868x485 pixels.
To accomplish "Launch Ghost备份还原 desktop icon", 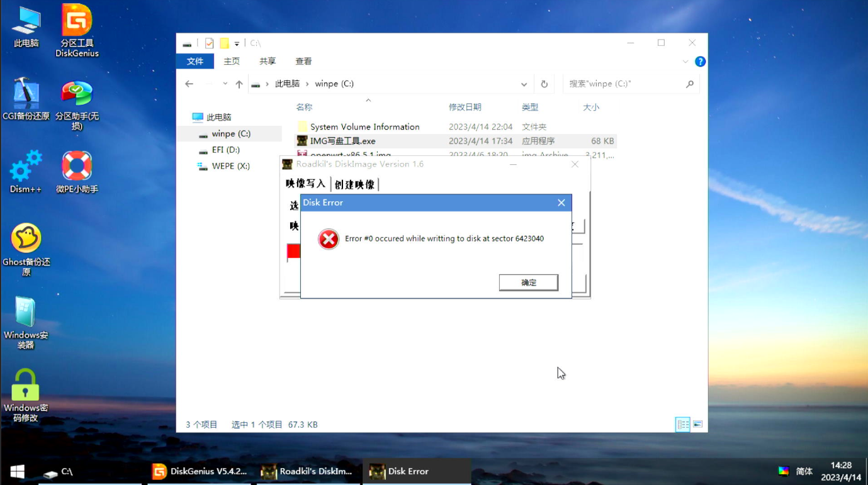I will pyautogui.click(x=26, y=250).
